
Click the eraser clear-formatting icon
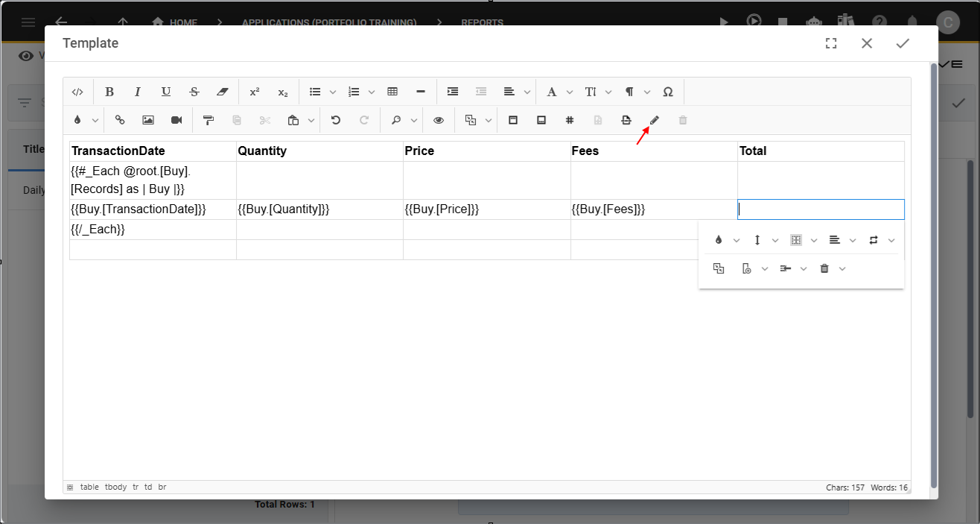(x=222, y=92)
